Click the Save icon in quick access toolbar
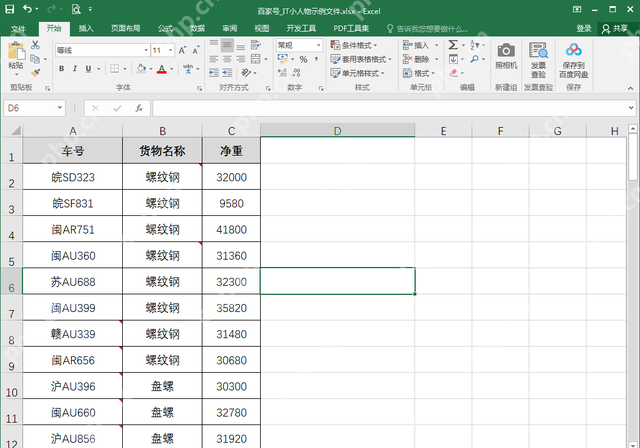This screenshot has width=640, height=448. click(11, 9)
